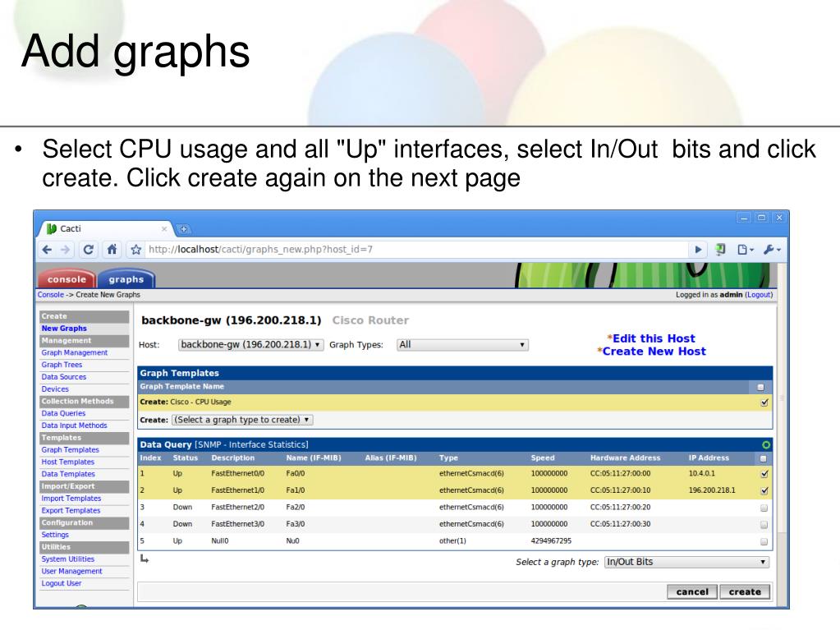Open User Management in the sidebar

tap(71, 571)
